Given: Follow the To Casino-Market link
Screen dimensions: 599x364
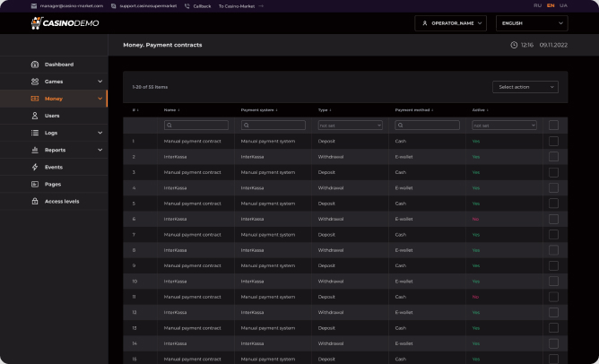Looking at the screenshot, I should tap(237, 5).
